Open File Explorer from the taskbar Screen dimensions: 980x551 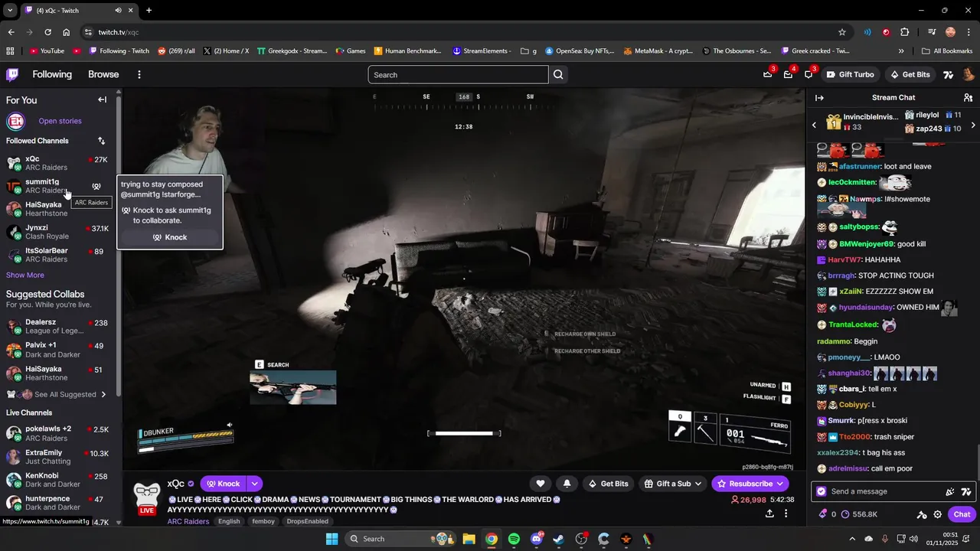click(469, 539)
